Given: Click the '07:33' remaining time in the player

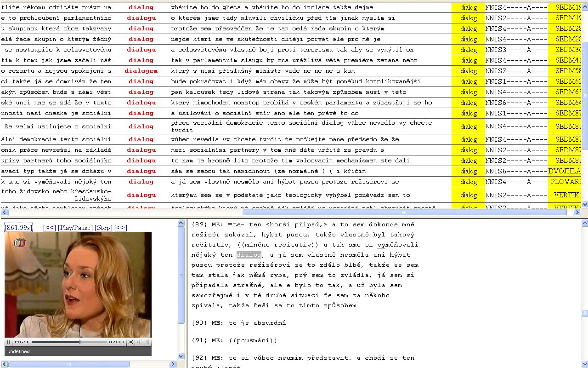Looking at the screenshot, I should pyautogui.click(x=117, y=342).
